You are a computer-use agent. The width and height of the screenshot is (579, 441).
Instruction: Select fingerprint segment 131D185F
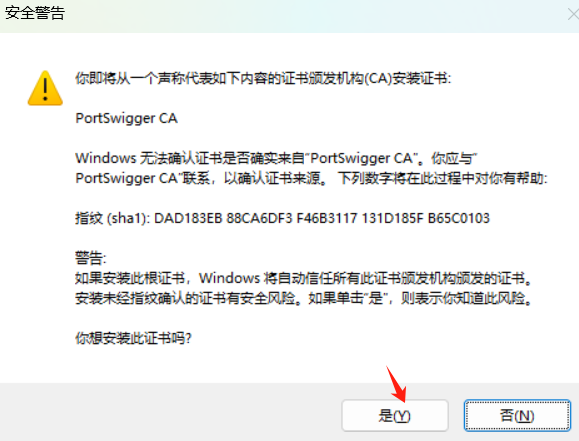[392, 218]
